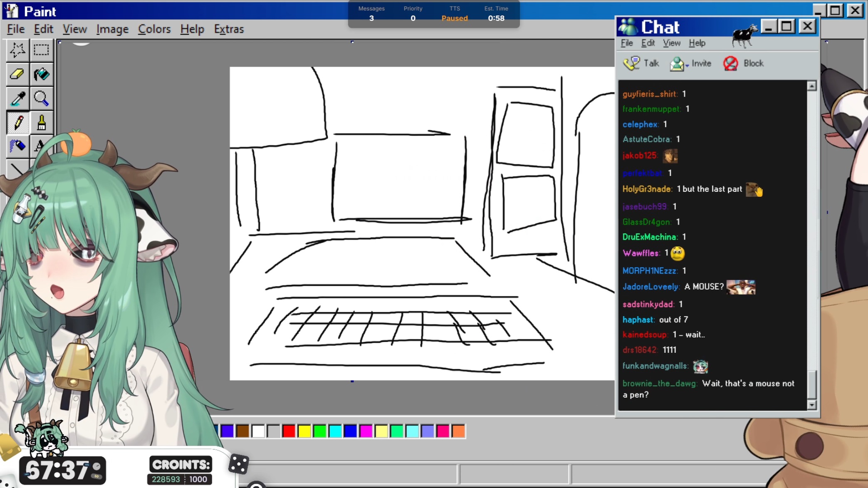Click the Talk button in Chat
This screenshot has width=868, height=488.
(x=641, y=63)
